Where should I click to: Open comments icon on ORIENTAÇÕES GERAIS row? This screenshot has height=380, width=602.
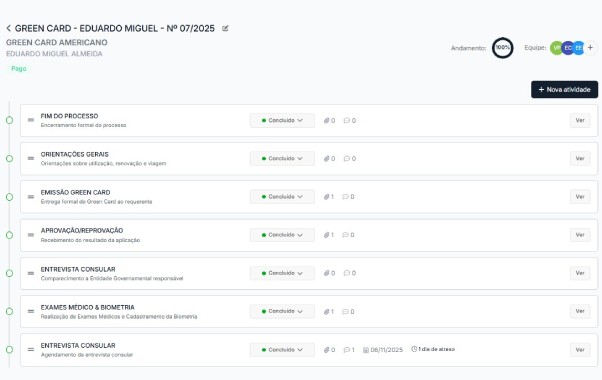[x=346, y=159]
